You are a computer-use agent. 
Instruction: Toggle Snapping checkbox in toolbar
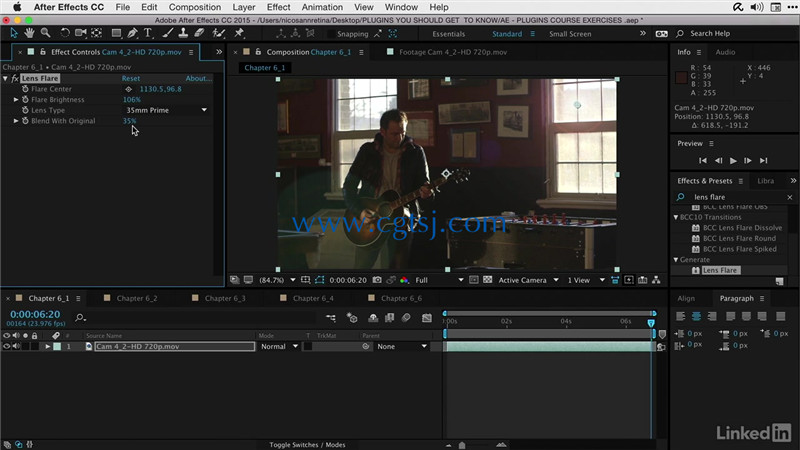(332, 34)
